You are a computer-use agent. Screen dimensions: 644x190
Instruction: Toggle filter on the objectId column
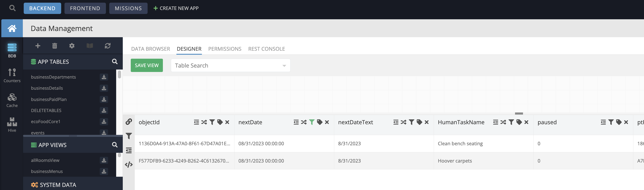tap(212, 122)
